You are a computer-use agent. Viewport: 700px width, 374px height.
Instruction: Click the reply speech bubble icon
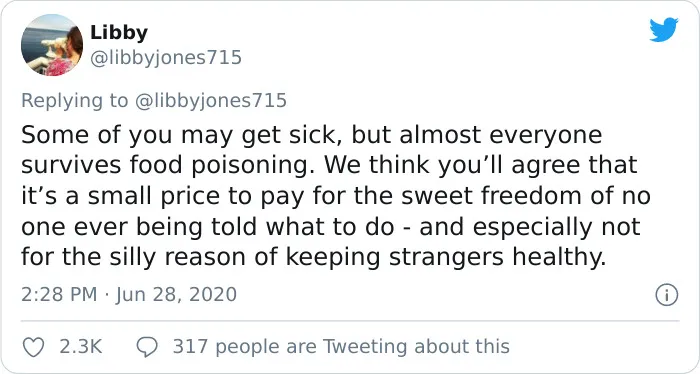tap(147, 347)
